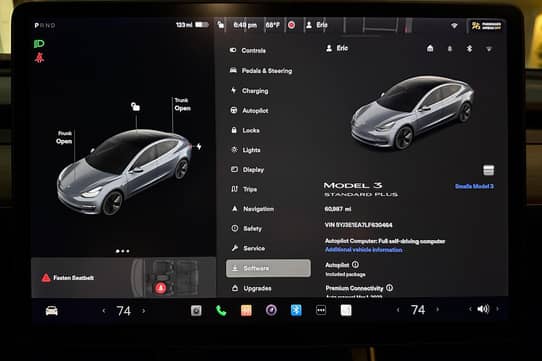
Task: Open the Controls menu item
Action: (247, 50)
